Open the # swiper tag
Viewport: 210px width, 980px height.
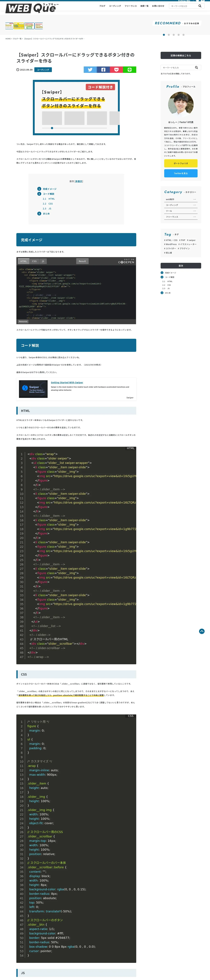191,240
